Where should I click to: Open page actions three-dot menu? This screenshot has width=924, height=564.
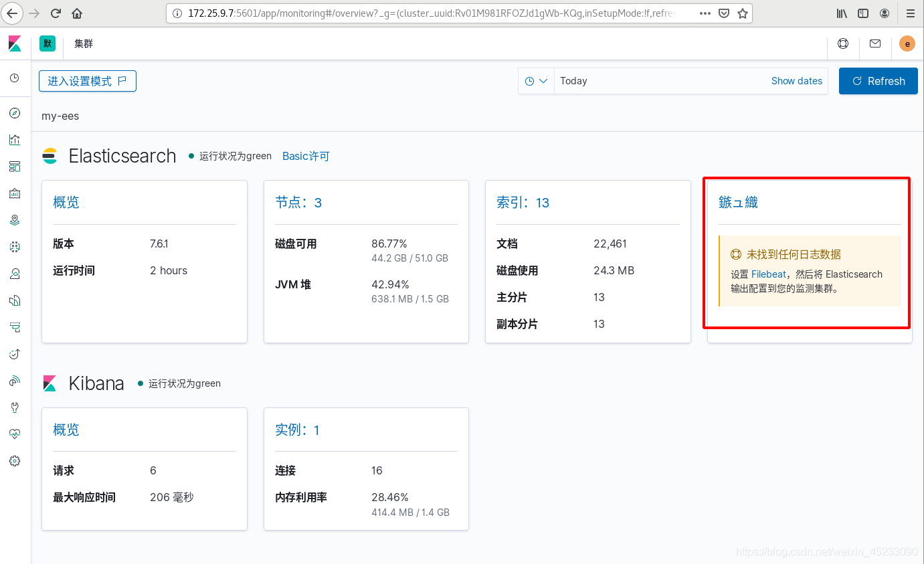coord(705,13)
